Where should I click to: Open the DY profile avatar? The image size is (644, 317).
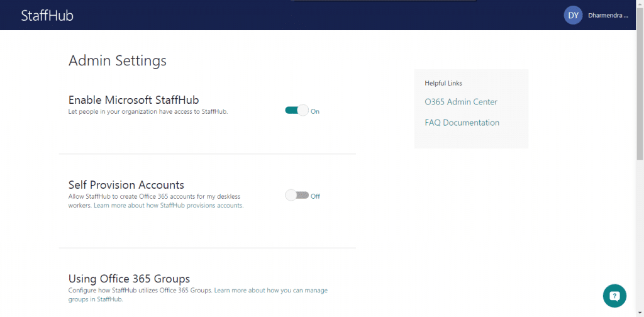(x=573, y=15)
